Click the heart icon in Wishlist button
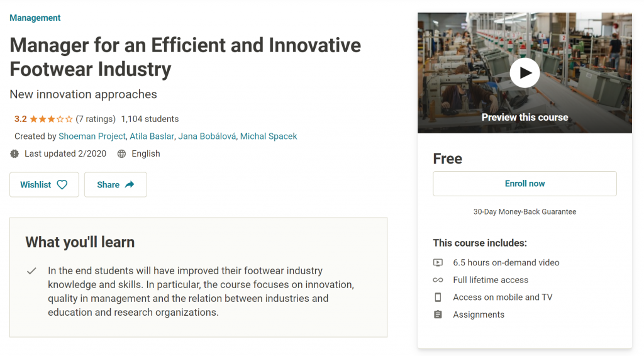644x356 pixels. (x=62, y=185)
